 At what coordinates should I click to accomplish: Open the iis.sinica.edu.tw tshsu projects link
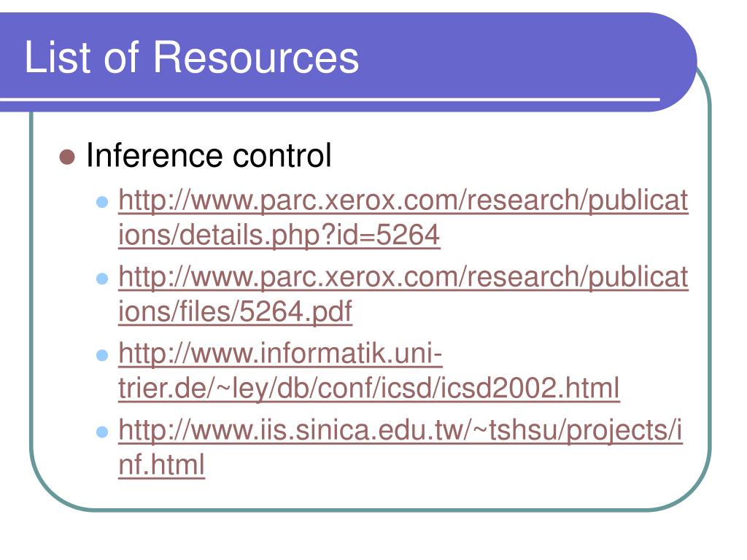click(x=400, y=447)
